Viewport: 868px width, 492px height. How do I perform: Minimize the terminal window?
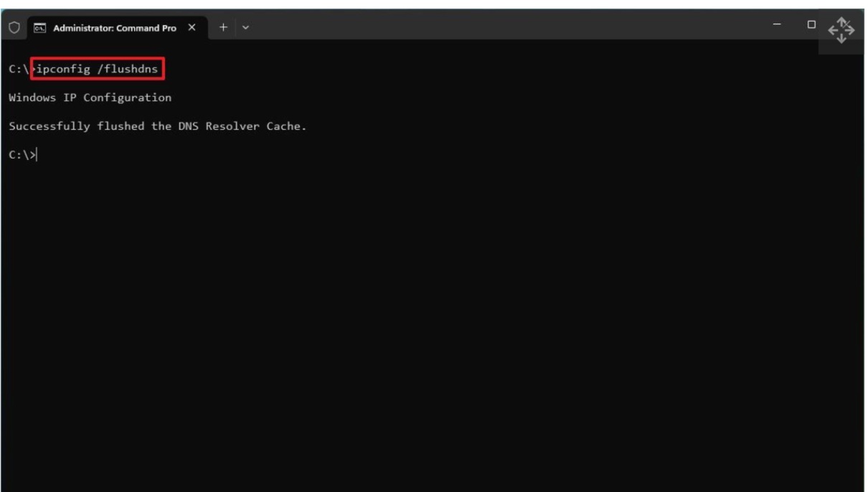pyautogui.click(x=778, y=25)
